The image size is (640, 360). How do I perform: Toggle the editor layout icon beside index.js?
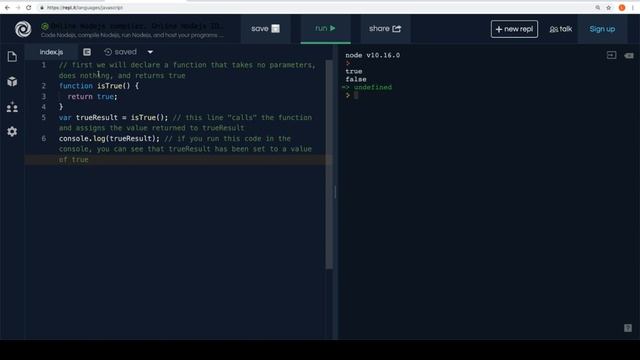(87, 52)
